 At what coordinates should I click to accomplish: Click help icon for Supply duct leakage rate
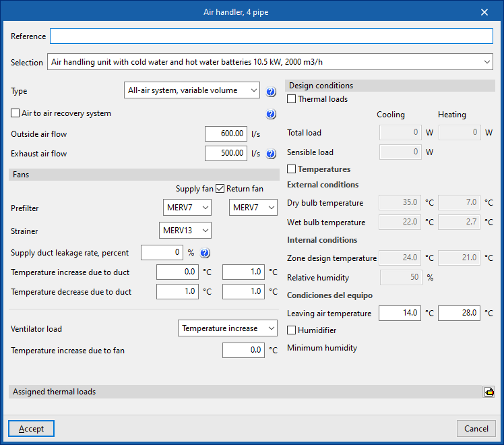pyautogui.click(x=205, y=253)
